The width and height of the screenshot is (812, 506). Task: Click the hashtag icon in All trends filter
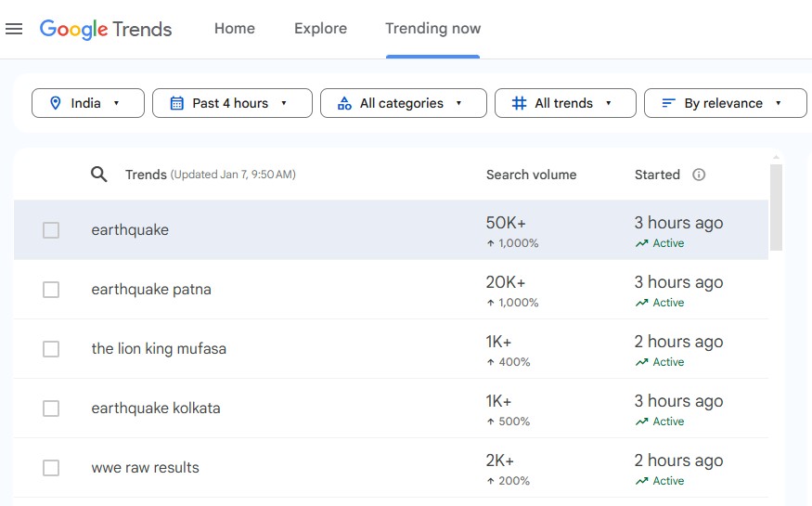coord(519,103)
